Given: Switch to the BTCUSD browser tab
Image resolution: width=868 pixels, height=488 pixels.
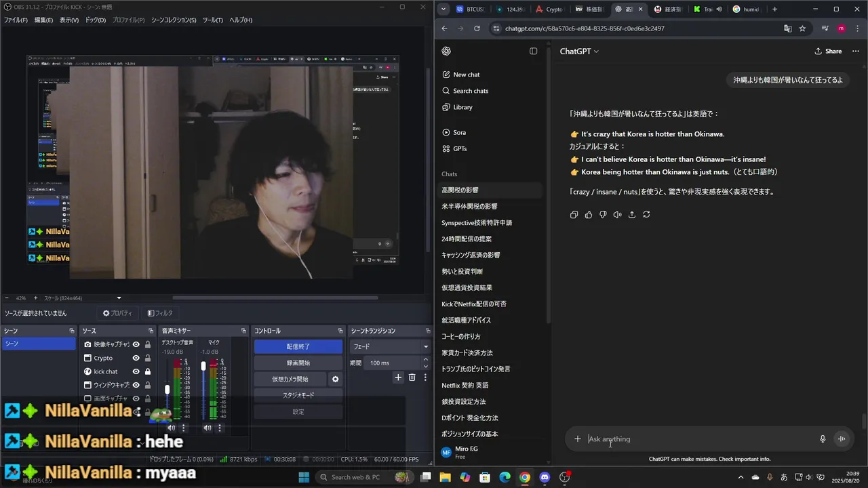Looking at the screenshot, I should (x=469, y=9).
